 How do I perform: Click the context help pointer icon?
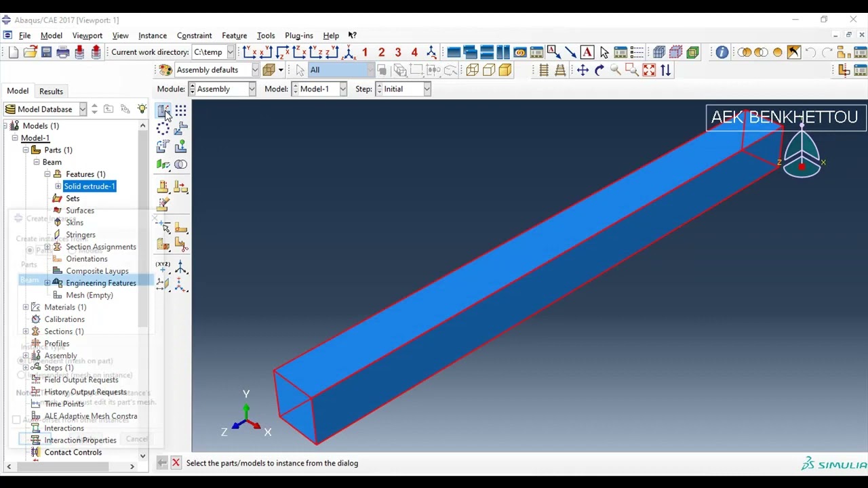coord(353,35)
